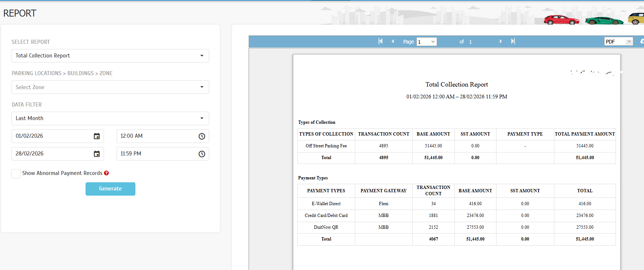Go to first page of report

click(x=380, y=41)
